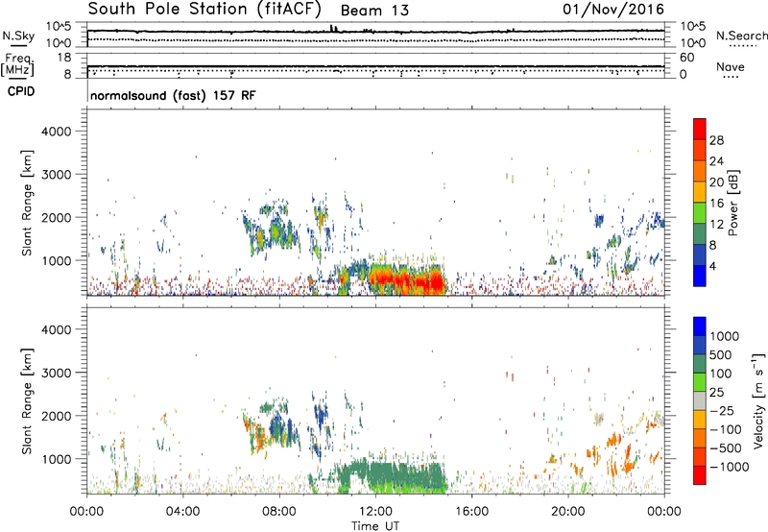Screen dimensions: 768x532
Task: Click '2000' tick on velocity panel range axis
Action: (57, 416)
